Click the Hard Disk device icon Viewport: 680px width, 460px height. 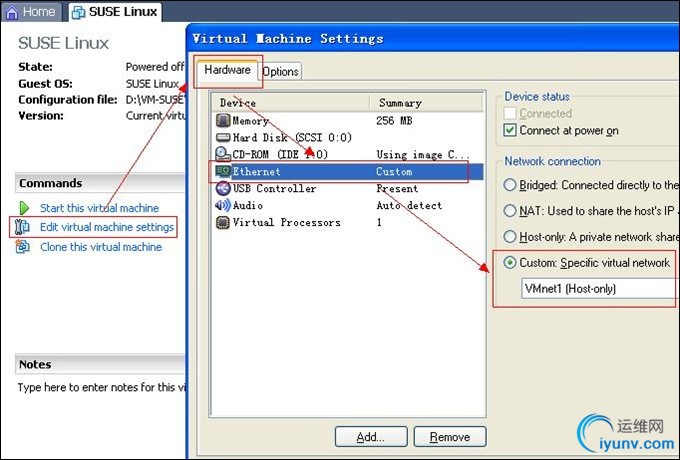pyautogui.click(x=223, y=137)
